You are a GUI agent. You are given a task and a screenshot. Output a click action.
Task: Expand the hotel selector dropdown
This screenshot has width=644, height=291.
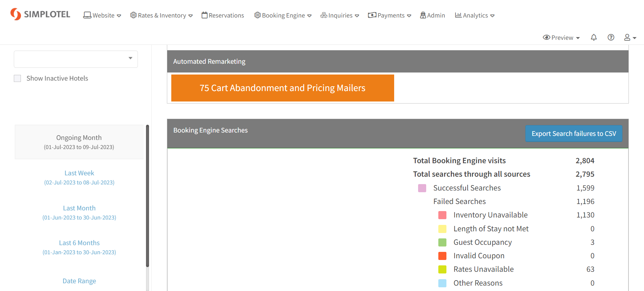(76, 59)
